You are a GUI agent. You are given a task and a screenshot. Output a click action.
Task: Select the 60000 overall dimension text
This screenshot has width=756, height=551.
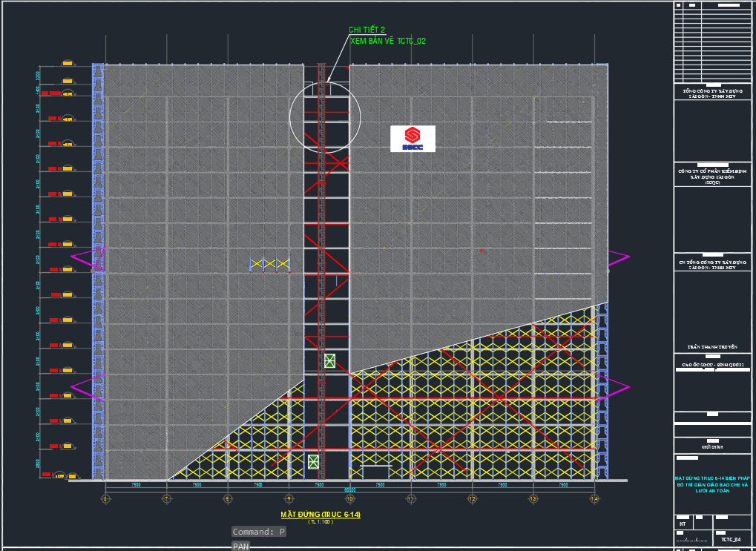tap(349, 490)
